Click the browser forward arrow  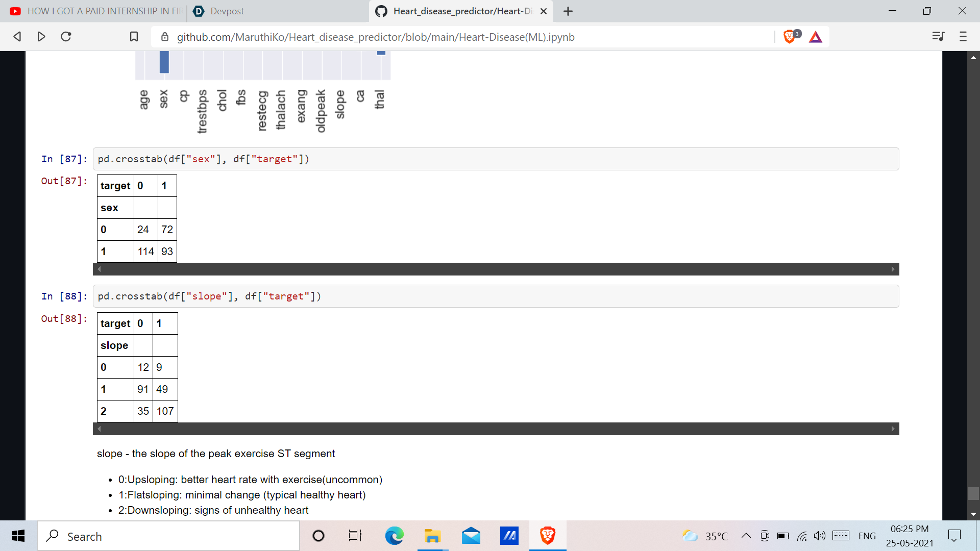(x=41, y=36)
